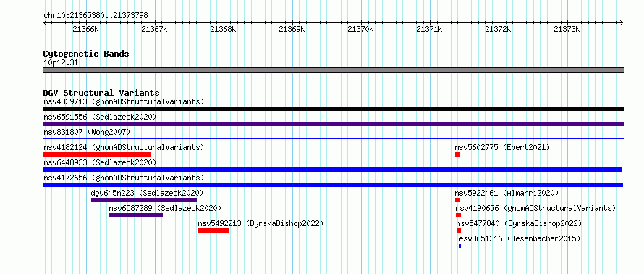
Task: Select the gray 10p12.31 cytogenetic band bar
Action: 333,70
